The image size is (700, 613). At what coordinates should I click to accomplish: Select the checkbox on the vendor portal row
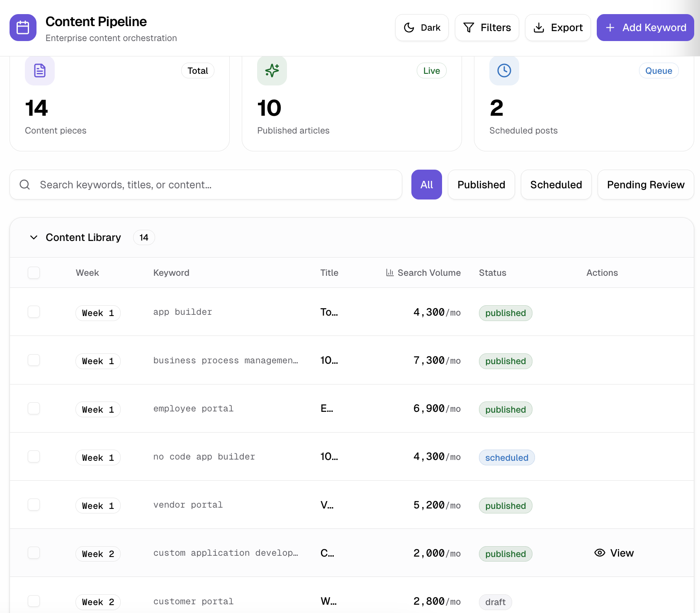[34, 505]
